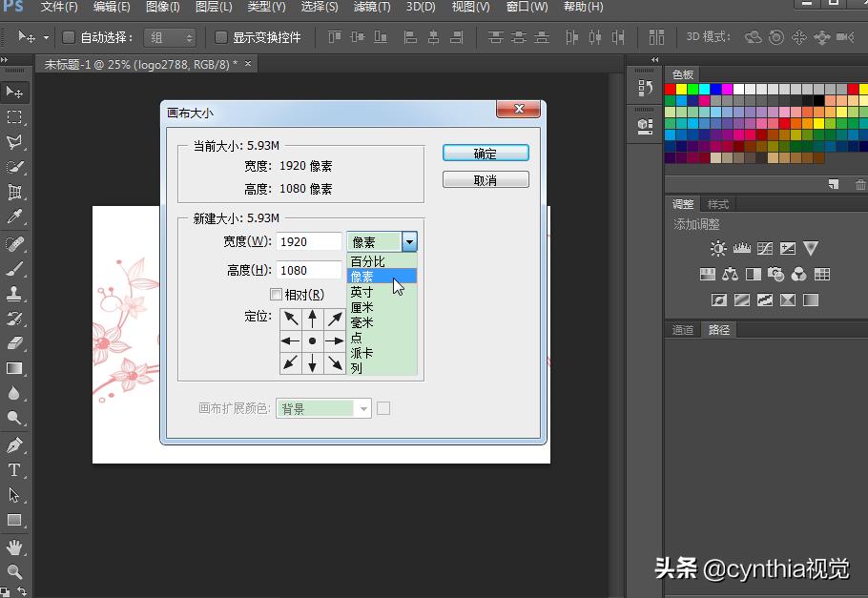Switch to the 通道 tab
868x598 pixels.
[683, 330]
